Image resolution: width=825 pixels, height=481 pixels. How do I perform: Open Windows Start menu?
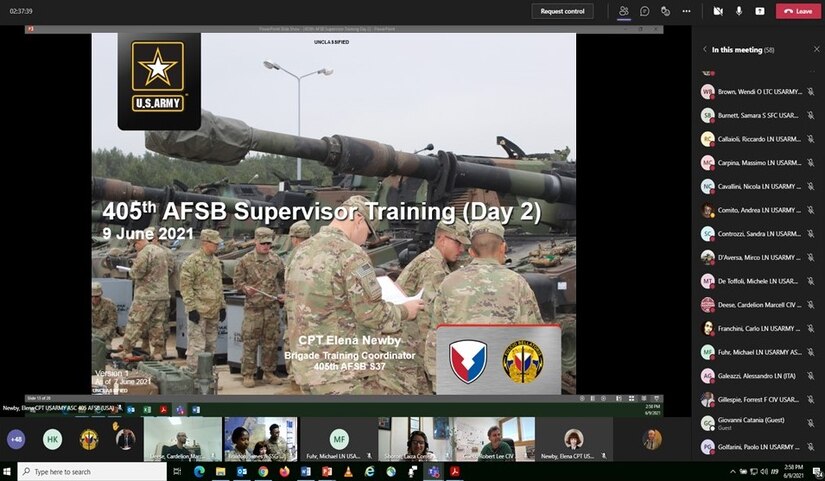8,472
